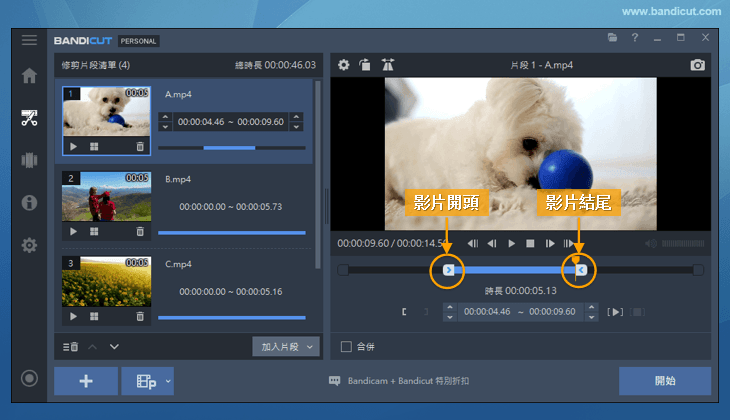
Task: Delete segment A.mp4 trash icon
Action: [140, 147]
